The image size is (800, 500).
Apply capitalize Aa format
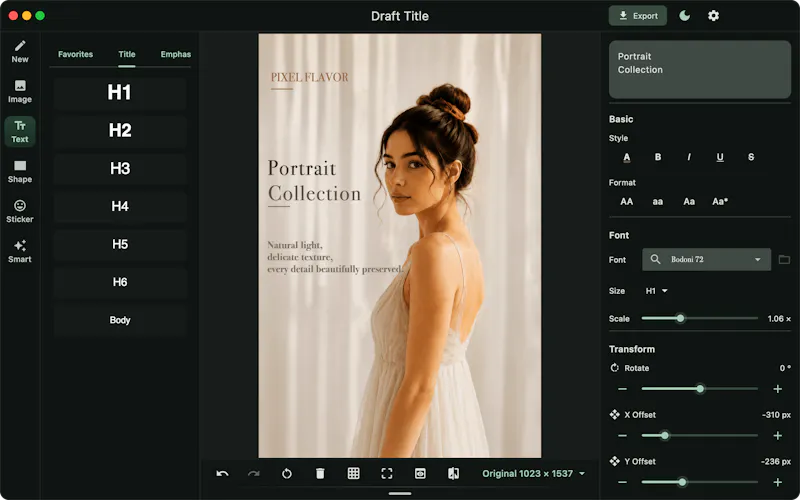click(689, 202)
